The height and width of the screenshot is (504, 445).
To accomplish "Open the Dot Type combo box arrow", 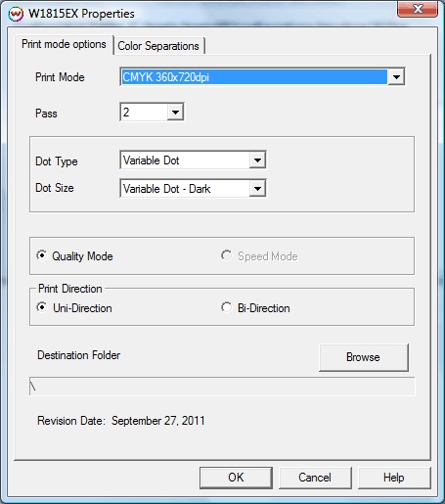I will (x=257, y=160).
